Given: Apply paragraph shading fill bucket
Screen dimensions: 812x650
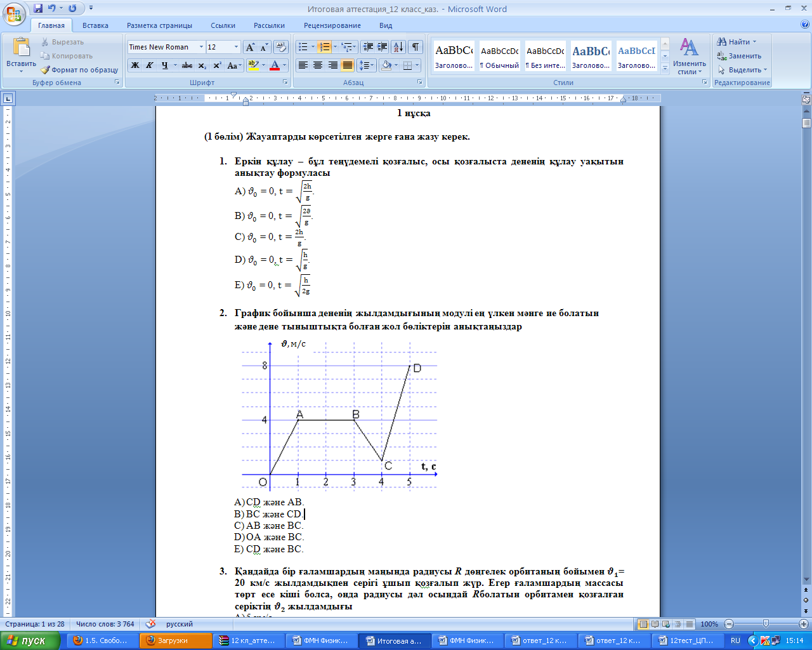Looking at the screenshot, I should coord(386,65).
